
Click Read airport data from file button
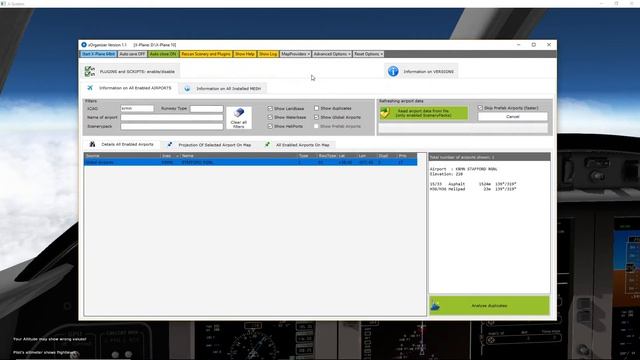(424, 113)
